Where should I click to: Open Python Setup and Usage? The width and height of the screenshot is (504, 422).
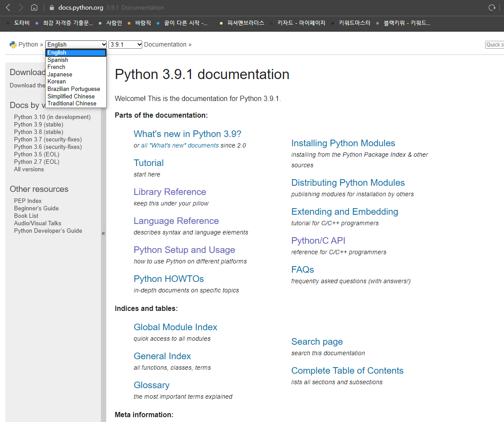(184, 250)
